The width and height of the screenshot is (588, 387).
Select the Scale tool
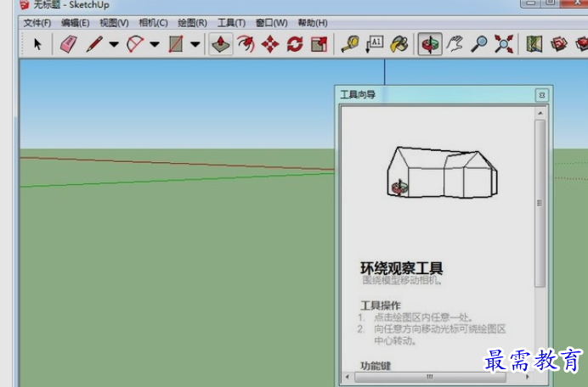pos(319,44)
